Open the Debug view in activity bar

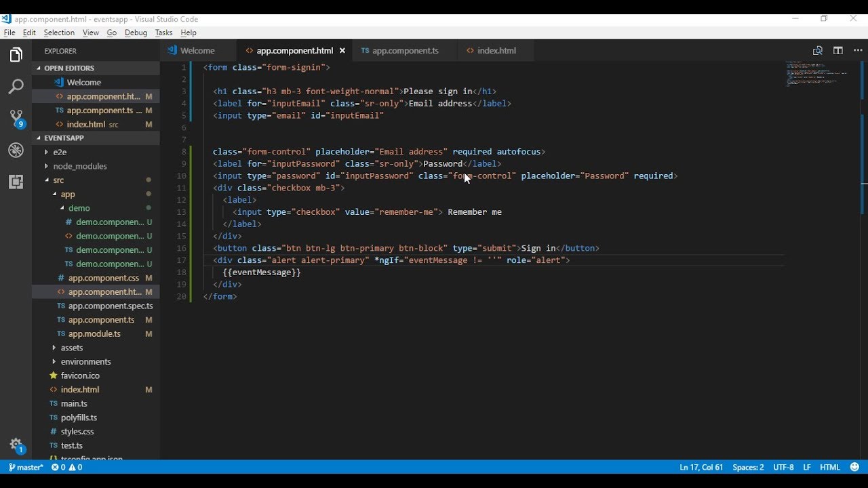[16, 150]
